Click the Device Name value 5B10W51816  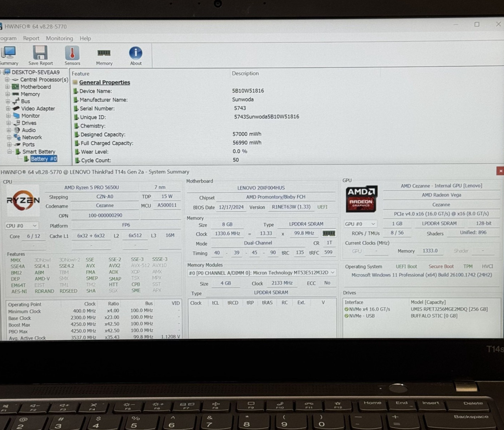(248, 91)
